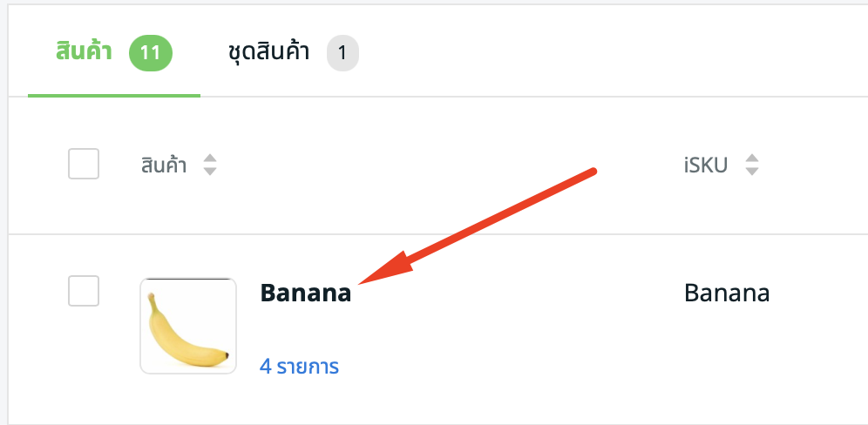Sort iSKU column ascending with up arrow

752,158
